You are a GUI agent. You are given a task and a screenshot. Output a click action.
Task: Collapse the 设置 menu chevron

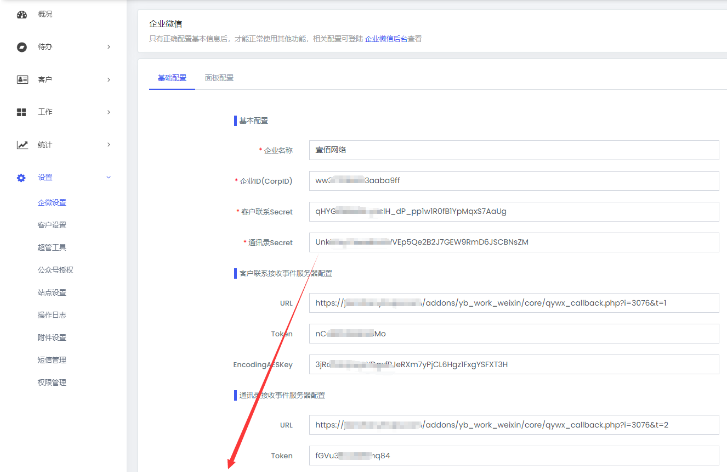coord(108,177)
